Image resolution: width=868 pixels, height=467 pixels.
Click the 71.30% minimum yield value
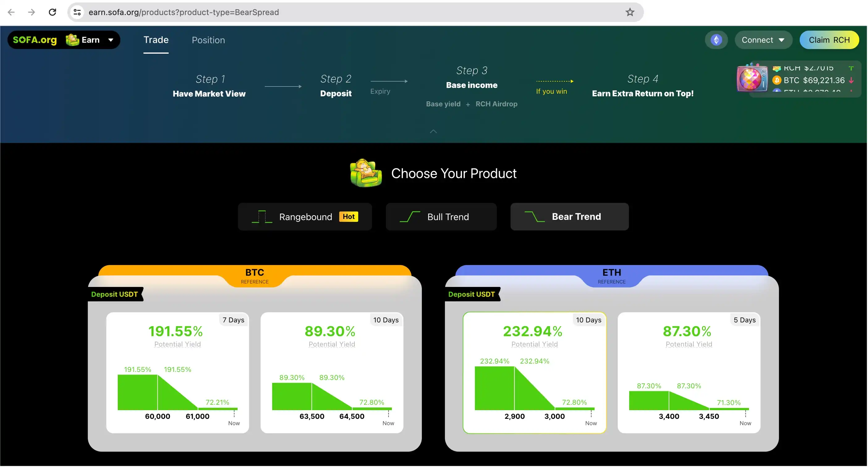(729, 403)
